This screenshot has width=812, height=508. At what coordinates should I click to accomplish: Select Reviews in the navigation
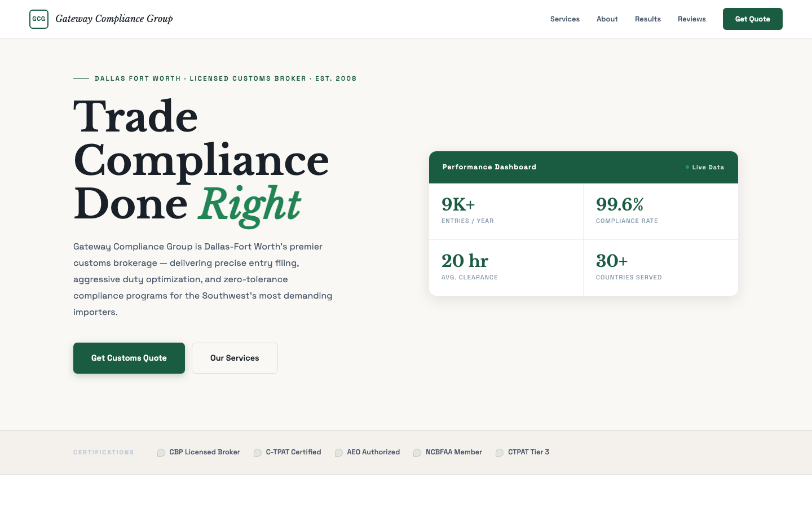(692, 19)
